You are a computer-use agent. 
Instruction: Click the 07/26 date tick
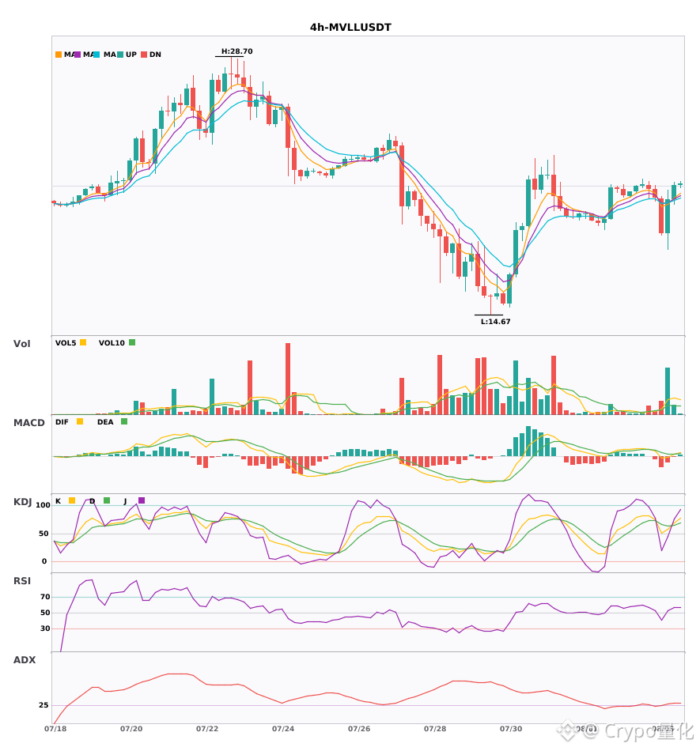359,729
